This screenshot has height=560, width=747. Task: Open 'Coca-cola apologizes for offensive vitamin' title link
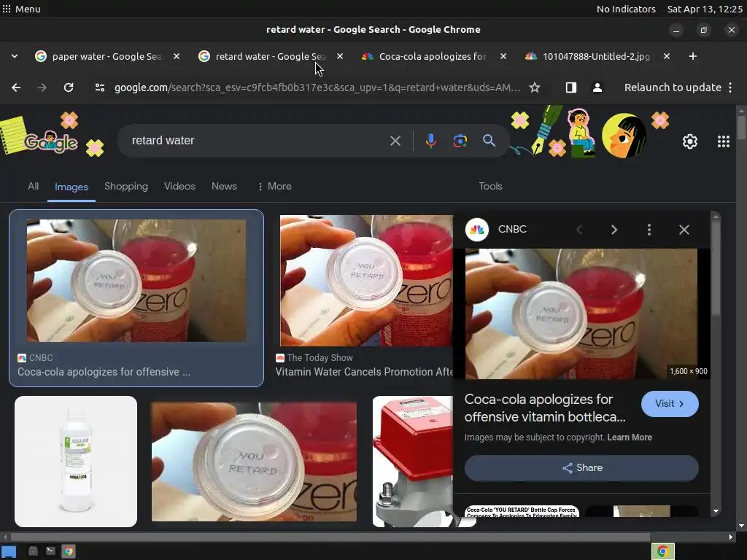545,408
